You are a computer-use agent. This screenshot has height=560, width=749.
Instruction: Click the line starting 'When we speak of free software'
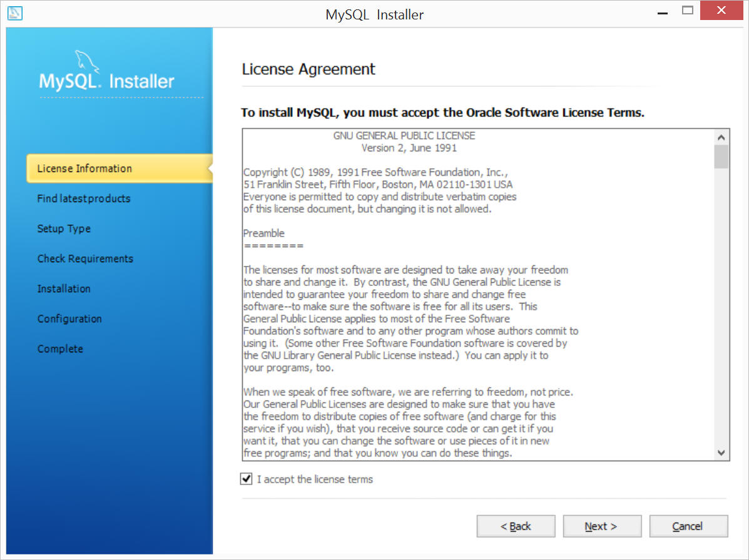[x=408, y=392]
